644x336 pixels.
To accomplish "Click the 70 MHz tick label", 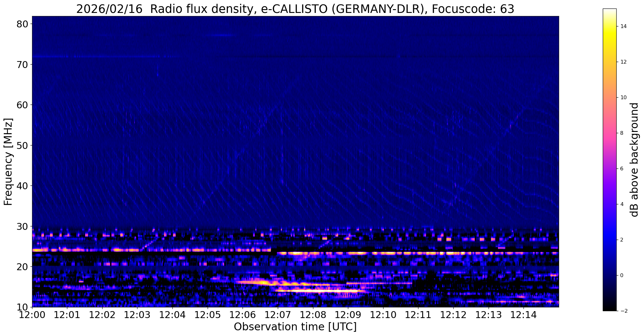I will (x=23, y=64).
